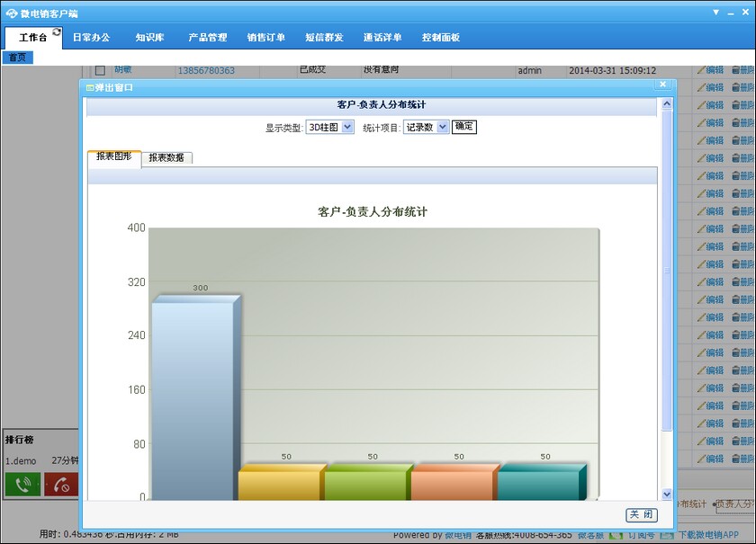The width and height of the screenshot is (756, 544).
Task: Open the title bar triangle dropdown menu
Action: [716, 12]
